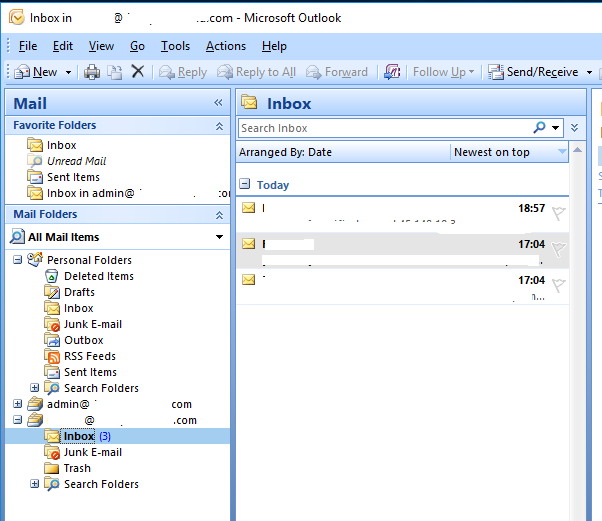The image size is (602, 521).
Task: Delete the item with the X icon
Action: click(x=137, y=71)
